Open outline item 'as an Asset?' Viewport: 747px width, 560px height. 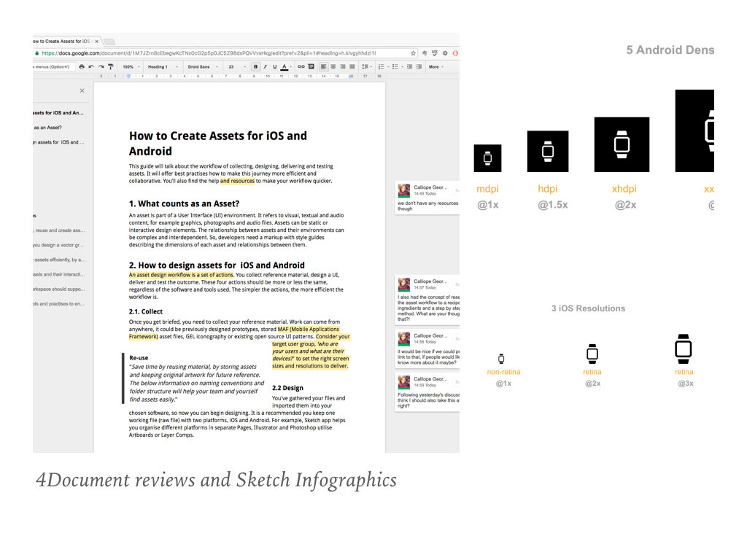coord(47,128)
